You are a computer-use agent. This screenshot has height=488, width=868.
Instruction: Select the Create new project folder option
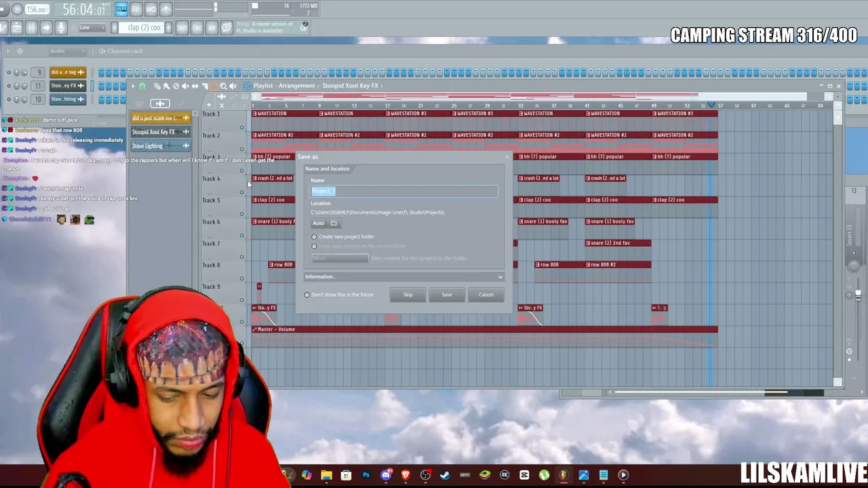tap(342, 237)
